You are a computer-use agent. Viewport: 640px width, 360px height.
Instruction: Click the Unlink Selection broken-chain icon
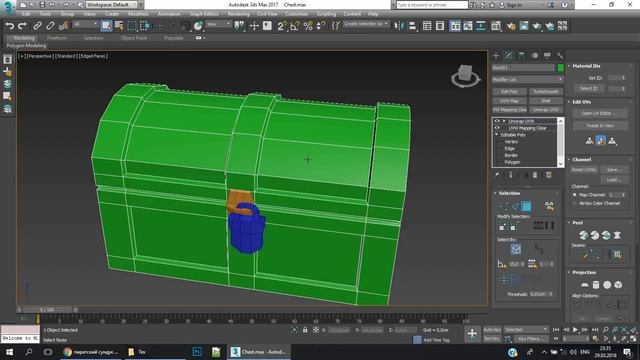click(x=50, y=26)
